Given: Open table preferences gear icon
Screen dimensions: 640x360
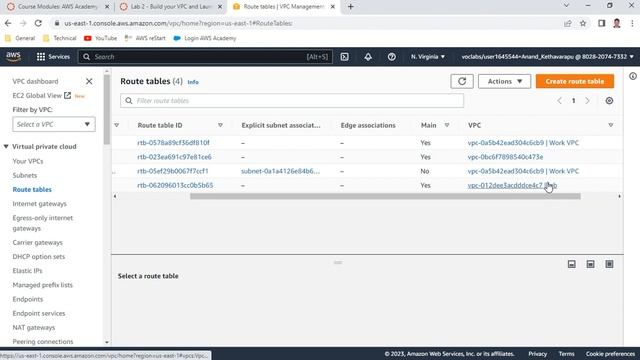Looking at the screenshot, I should click(x=609, y=101).
